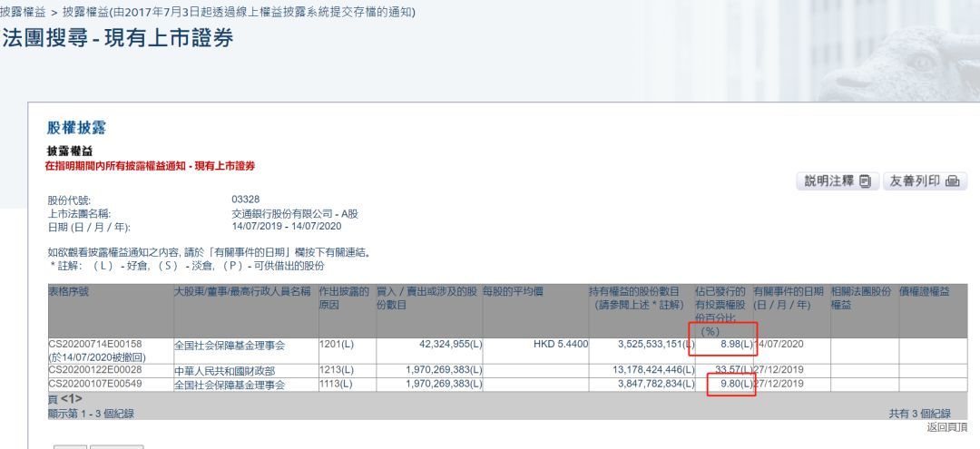Image resolution: width=980 pixels, height=449 pixels.
Task: Click the percentage 9.80(L)
Action: [736, 384]
